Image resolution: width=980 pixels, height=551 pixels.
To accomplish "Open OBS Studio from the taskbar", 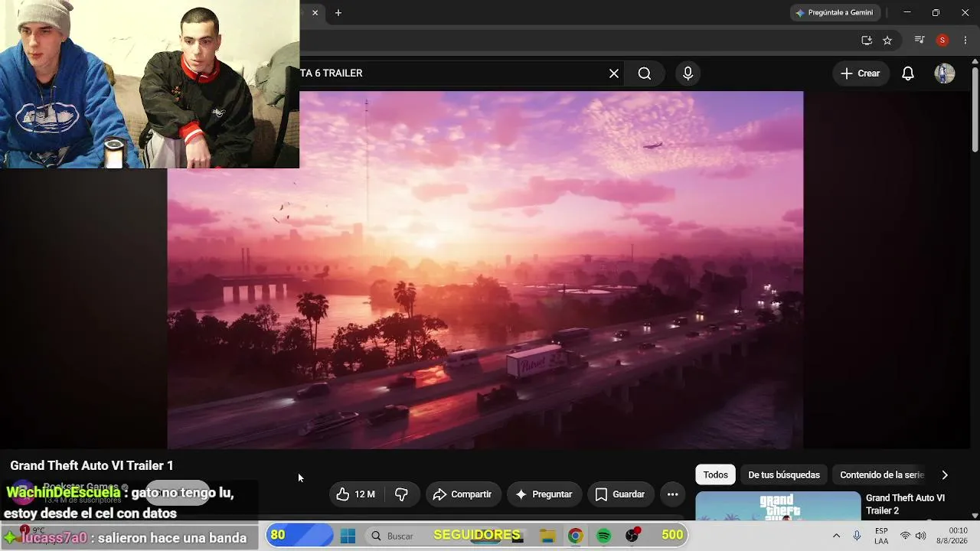I will coord(632,536).
